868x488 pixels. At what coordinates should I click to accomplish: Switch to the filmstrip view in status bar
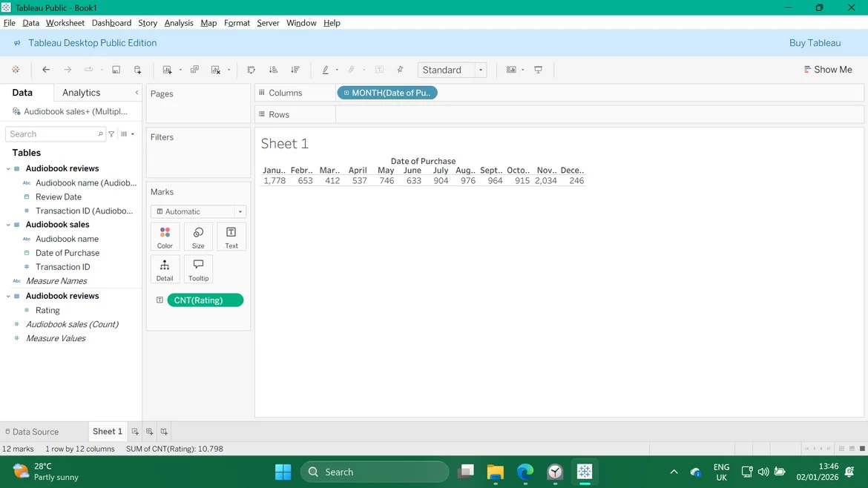(x=852, y=449)
